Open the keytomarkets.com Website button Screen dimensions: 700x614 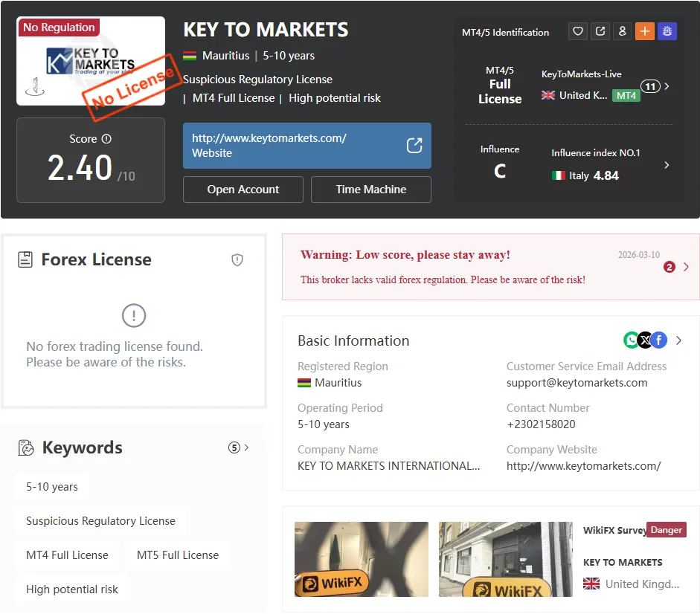[x=306, y=146]
